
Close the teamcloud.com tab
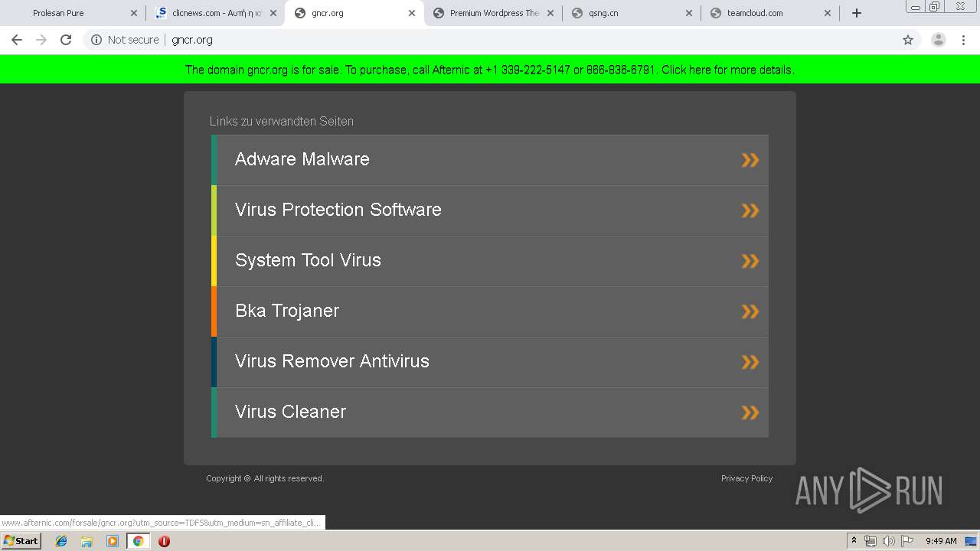coord(828,13)
